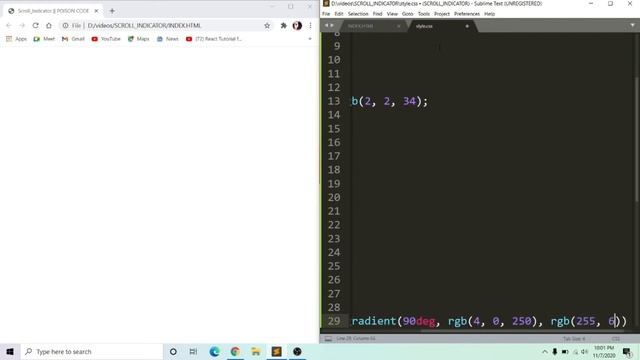Open Maps bookmark

point(138,39)
